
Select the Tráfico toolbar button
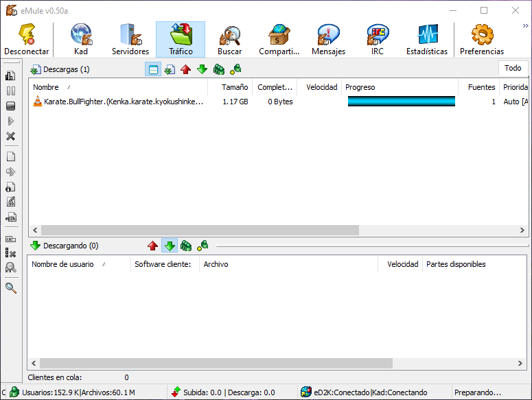(x=181, y=39)
